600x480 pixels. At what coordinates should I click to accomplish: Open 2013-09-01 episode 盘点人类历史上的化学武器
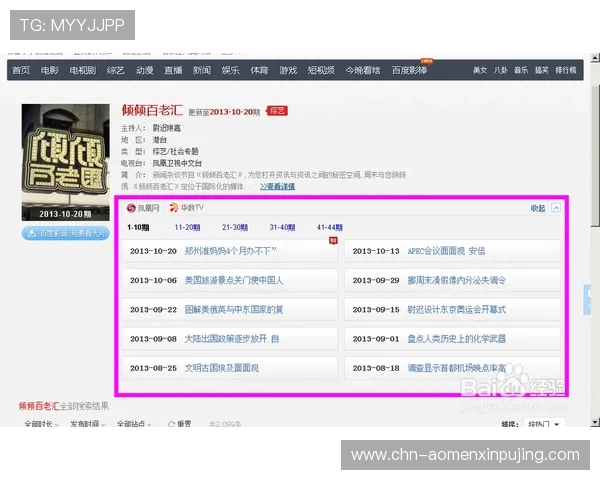(x=452, y=339)
